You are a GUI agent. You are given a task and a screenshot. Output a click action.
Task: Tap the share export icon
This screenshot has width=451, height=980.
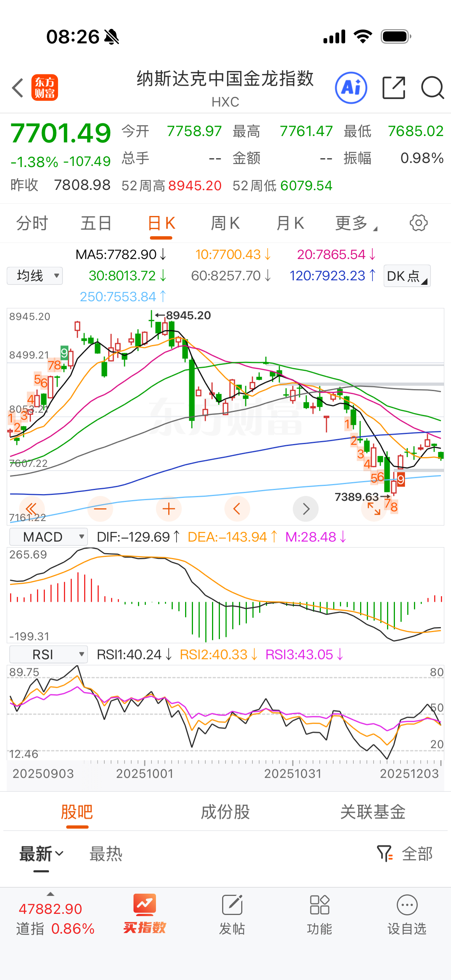tap(393, 87)
